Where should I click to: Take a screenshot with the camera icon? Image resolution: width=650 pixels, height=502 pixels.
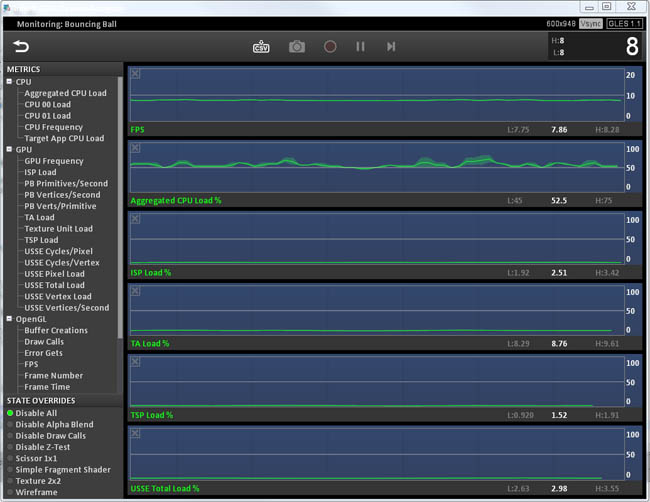(297, 46)
